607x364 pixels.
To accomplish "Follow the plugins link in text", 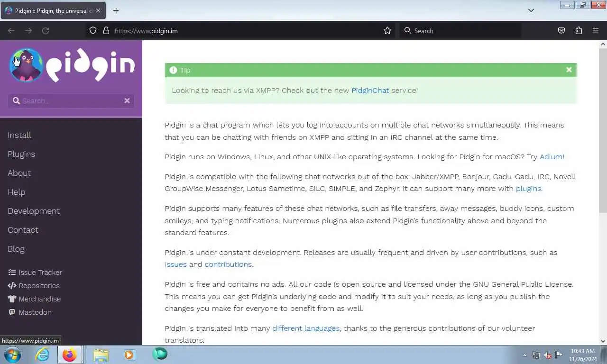I will click(x=528, y=189).
